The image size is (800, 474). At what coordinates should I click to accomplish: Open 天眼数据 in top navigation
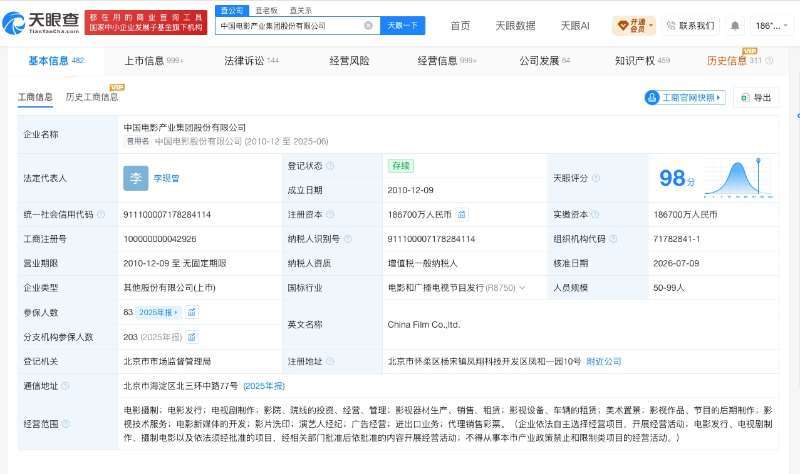pos(515,26)
